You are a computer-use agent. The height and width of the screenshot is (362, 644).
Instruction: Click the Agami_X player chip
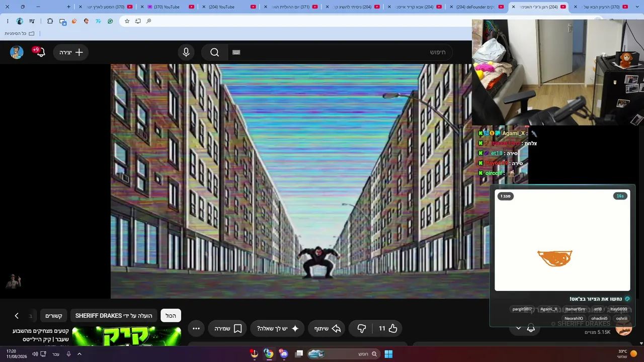549,309
